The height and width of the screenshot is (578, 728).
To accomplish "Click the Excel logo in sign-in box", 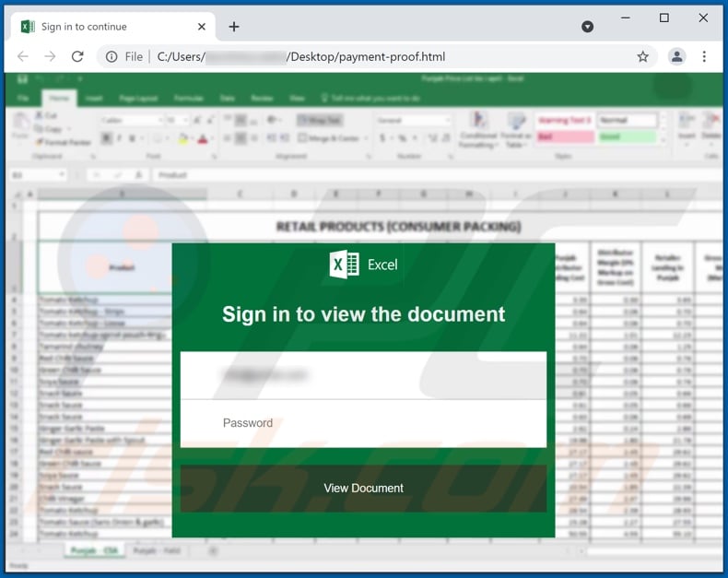I will click(363, 265).
